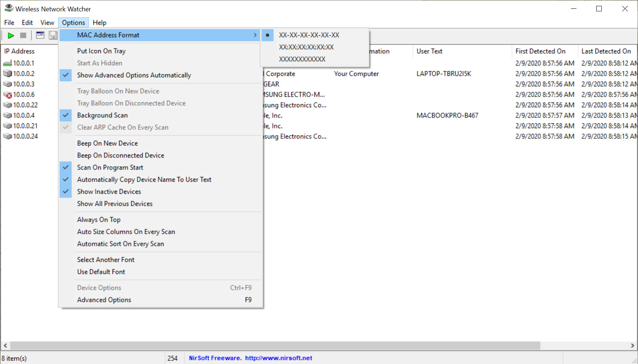638x364 pixels.
Task: Disable Show Advanced Options Automatically
Action: tap(134, 75)
